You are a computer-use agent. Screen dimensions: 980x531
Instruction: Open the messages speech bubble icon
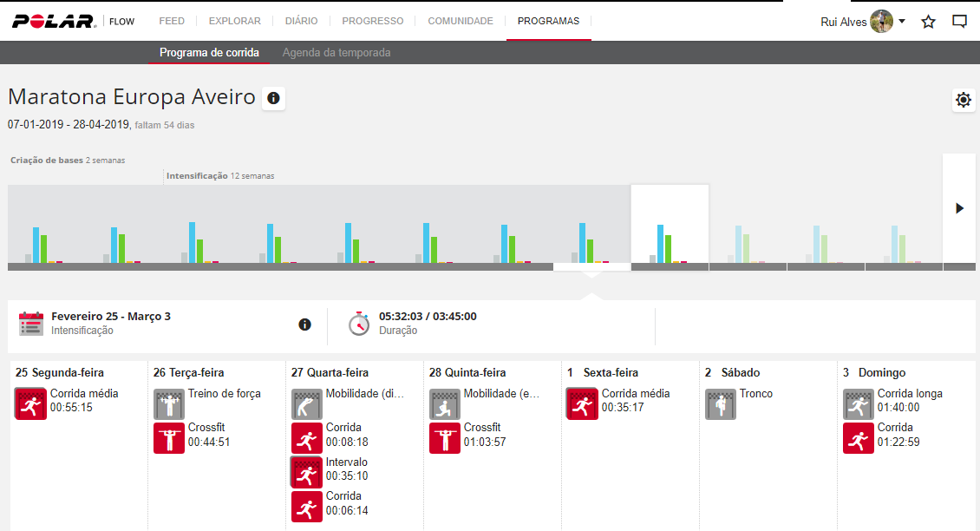click(x=959, y=22)
